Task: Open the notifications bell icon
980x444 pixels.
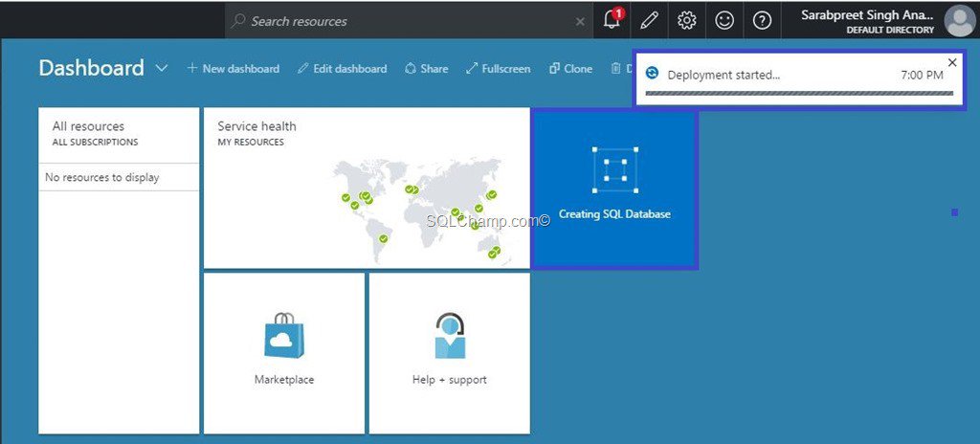Action: pyautogui.click(x=612, y=20)
